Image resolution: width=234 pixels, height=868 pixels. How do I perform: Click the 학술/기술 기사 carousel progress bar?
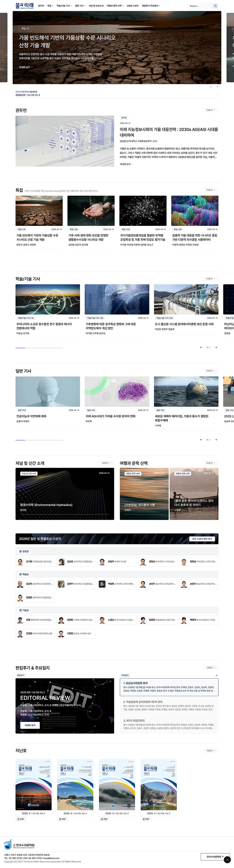coord(39,347)
